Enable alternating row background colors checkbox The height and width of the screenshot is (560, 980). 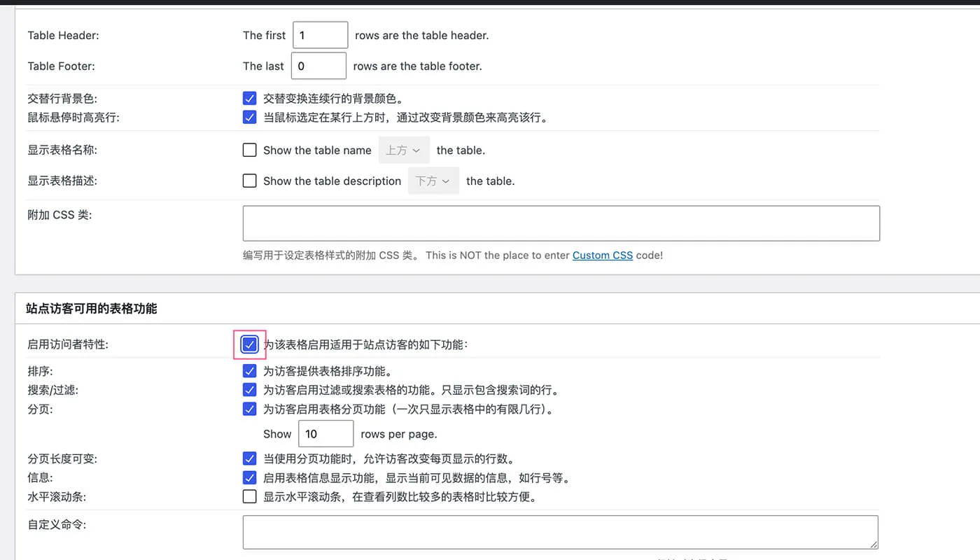click(x=250, y=98)
